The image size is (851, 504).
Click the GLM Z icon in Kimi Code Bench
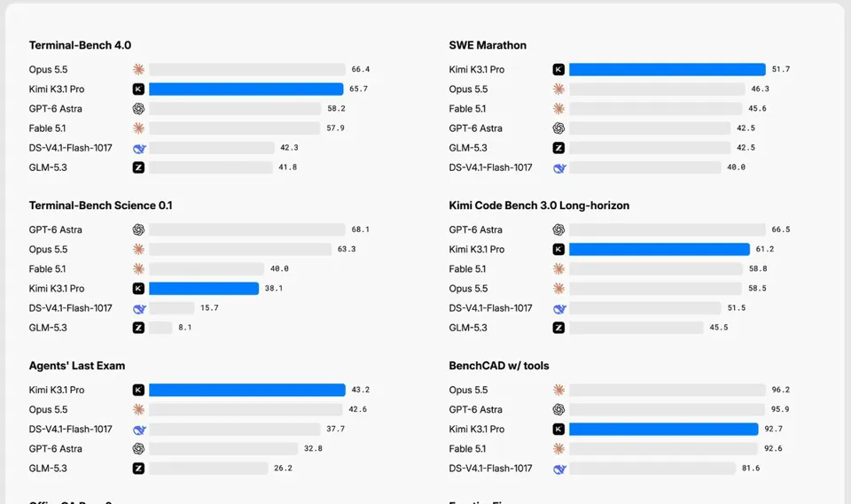[x=558, y=328]
